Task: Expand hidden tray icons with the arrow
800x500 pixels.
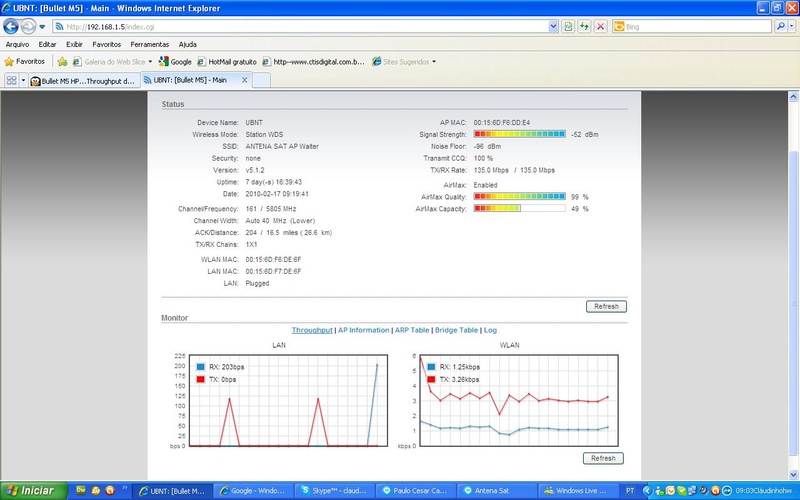Action: pos(647,491)
